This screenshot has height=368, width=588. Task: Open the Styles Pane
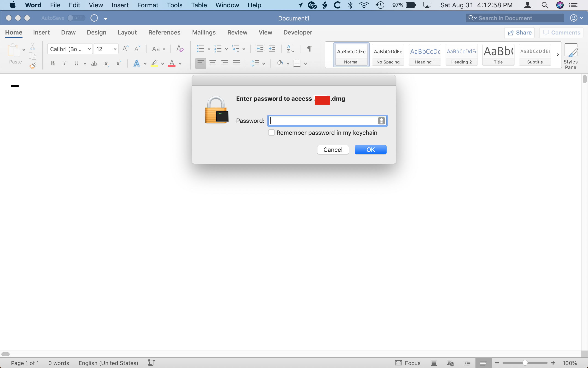pos(571,57)
